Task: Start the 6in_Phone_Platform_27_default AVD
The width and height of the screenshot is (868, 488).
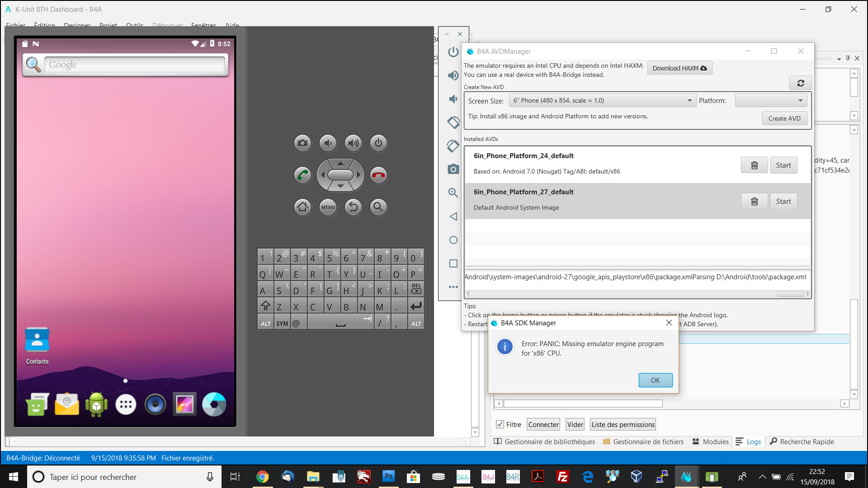Action: (783, 202)
